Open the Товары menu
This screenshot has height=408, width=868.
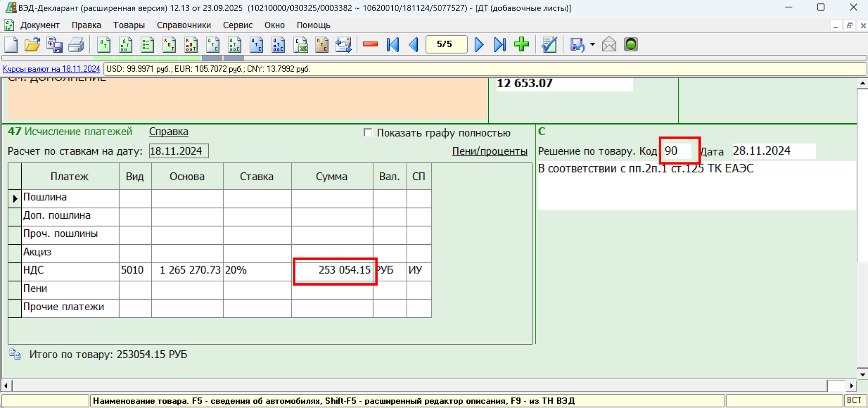tap(129, 25)
